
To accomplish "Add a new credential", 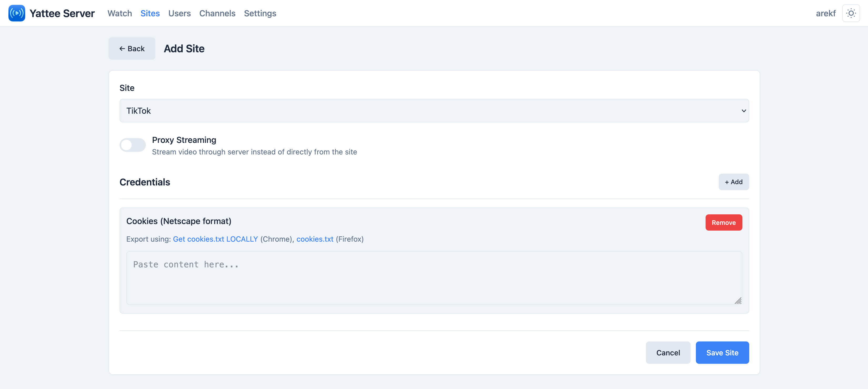I will [733, 182].
